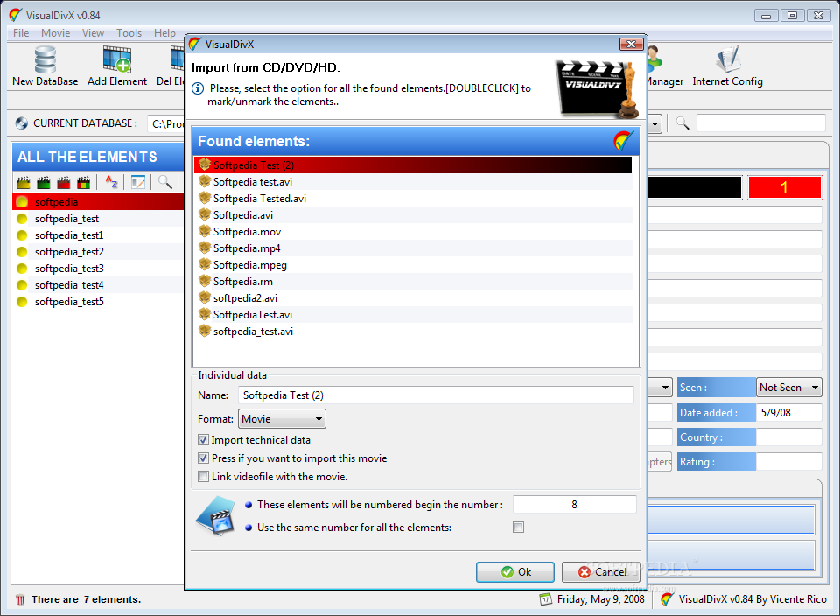
Task: Click the search magnifier beside the search box
Action: (682, 123)
